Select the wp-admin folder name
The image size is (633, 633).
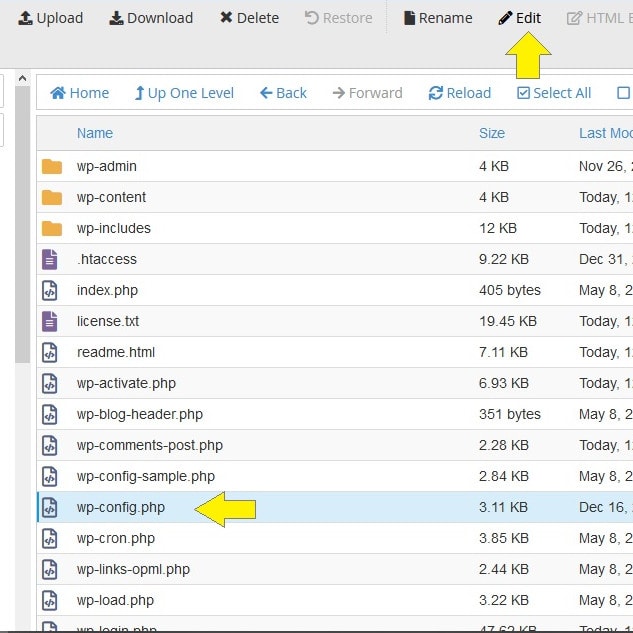(x=107, y=166)
